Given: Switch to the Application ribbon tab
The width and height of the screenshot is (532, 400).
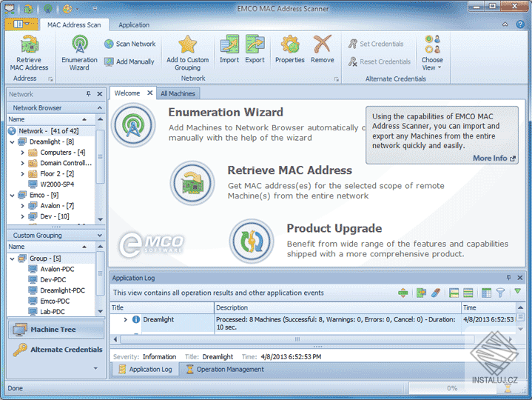Looking at the screenshot, I should tap(134, 24).
